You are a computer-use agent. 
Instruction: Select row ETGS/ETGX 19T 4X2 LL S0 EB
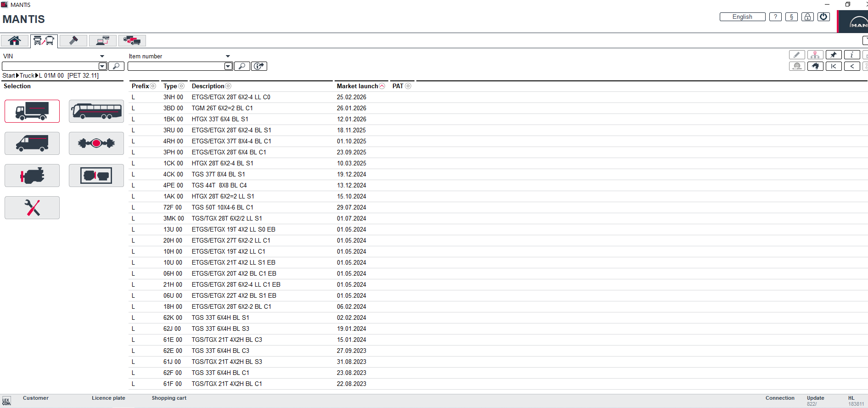click(x=498, y=229)
